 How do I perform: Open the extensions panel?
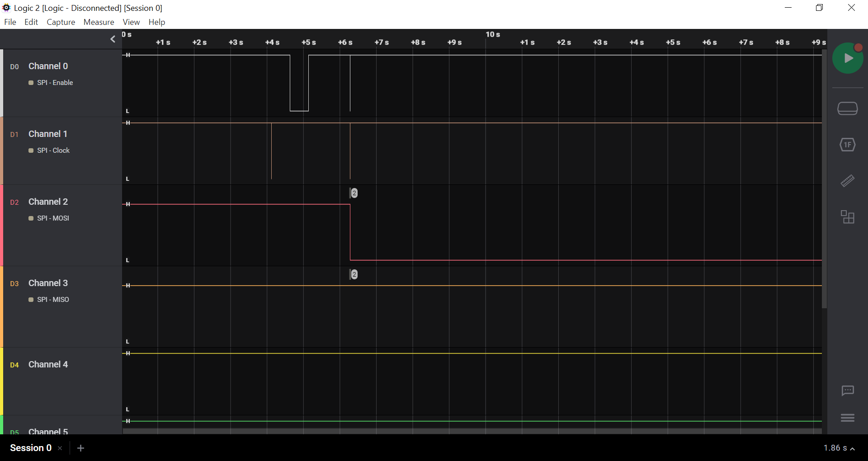tap(848, 217)
